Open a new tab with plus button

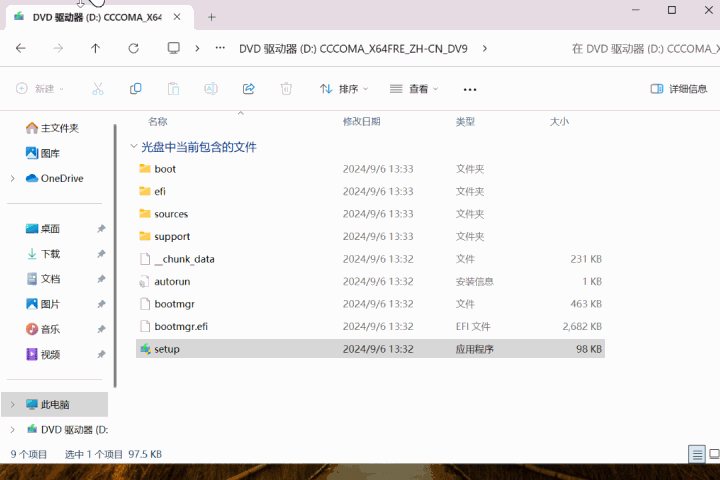click(x=211, y=17)
